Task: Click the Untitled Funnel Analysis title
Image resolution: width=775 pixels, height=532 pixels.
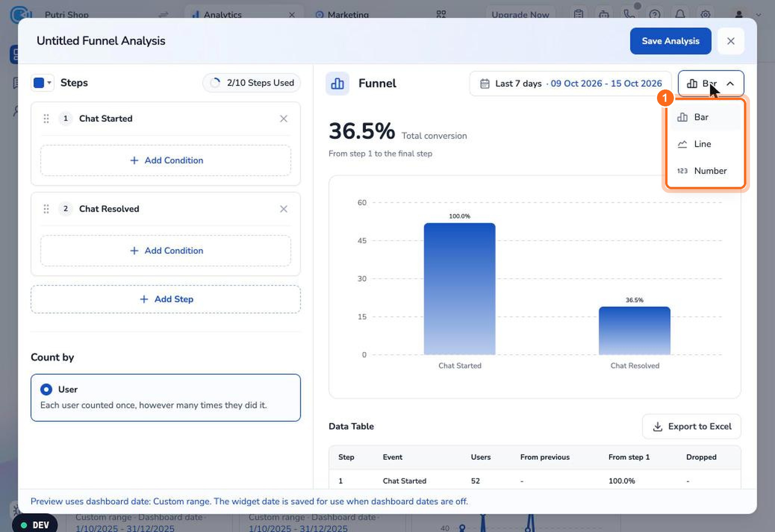Action: [x=101, y=41]
